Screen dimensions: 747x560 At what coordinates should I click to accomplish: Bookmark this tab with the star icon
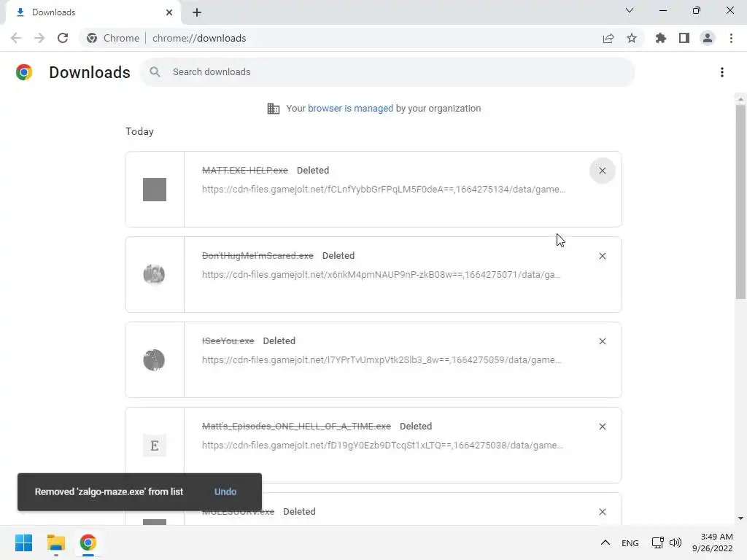[632, 38]
